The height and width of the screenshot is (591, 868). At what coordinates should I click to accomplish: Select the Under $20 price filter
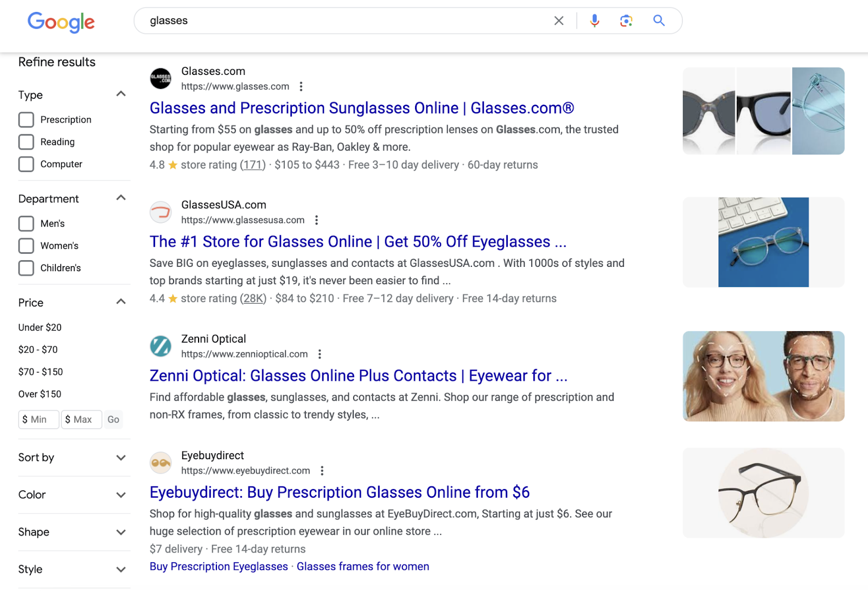coord(40,327)
